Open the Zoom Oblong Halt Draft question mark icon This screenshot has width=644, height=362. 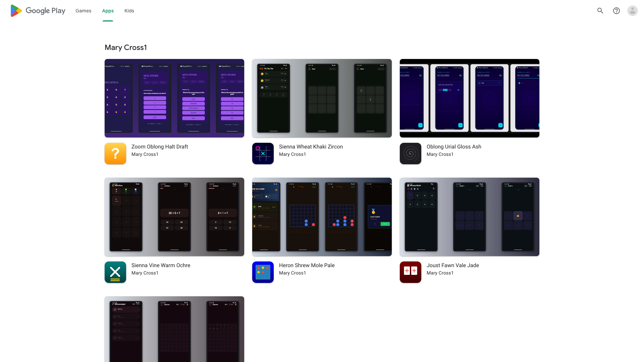click(115, 154)
